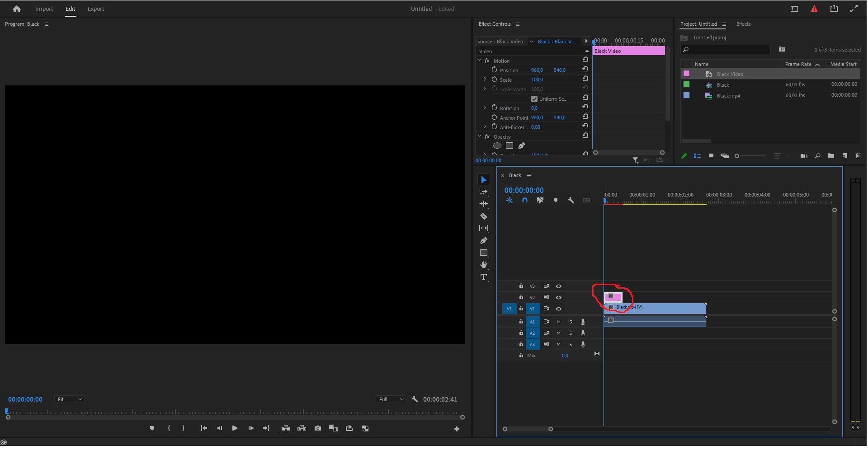Open the Fit zoom level dropdown
Image resolution: width=868 pixels, height=454 pixels.
(x=69, y=399)
